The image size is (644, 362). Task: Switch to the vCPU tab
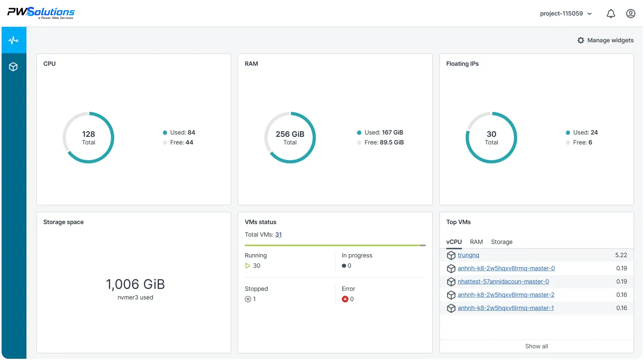point(454,242)
